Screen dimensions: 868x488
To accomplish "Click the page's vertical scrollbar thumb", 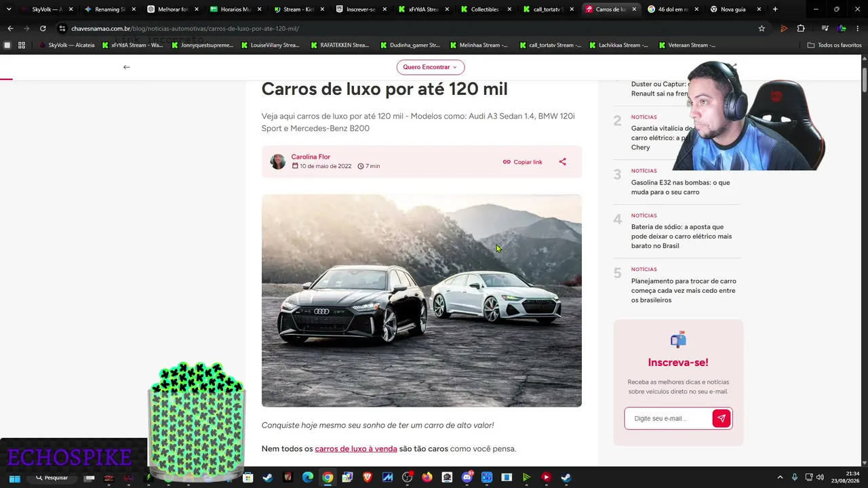I will (865, 80).
